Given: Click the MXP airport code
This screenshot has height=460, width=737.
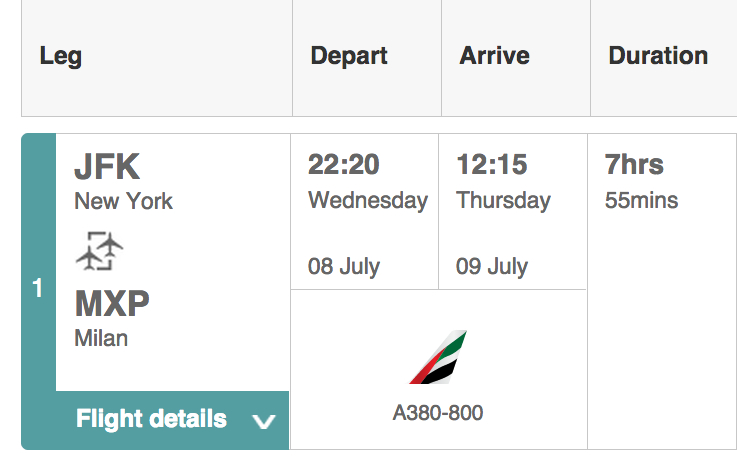Looking at the screenshot, I should click(x=112, y=304).
